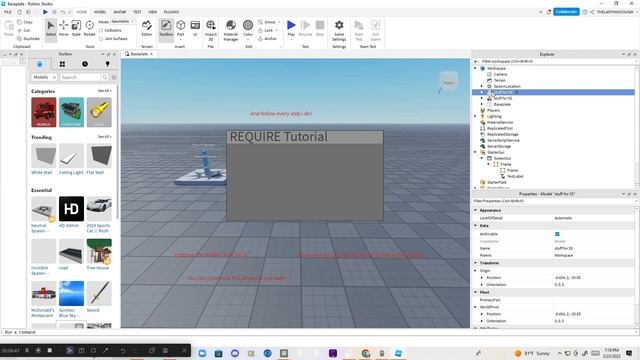The width and height of the screenshot is (640, 360).
Task: Click Copy in the Clipboard group
Action: click(x=25, y=22)
